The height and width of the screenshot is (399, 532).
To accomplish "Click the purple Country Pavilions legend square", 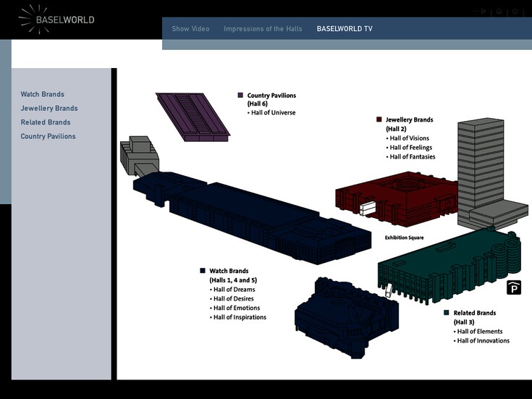I will pos(240,95).
